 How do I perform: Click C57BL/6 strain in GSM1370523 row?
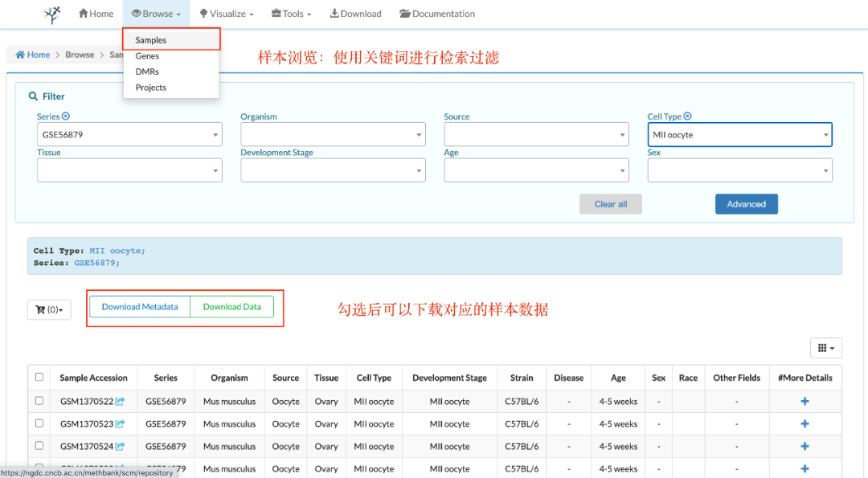[522, 424]
